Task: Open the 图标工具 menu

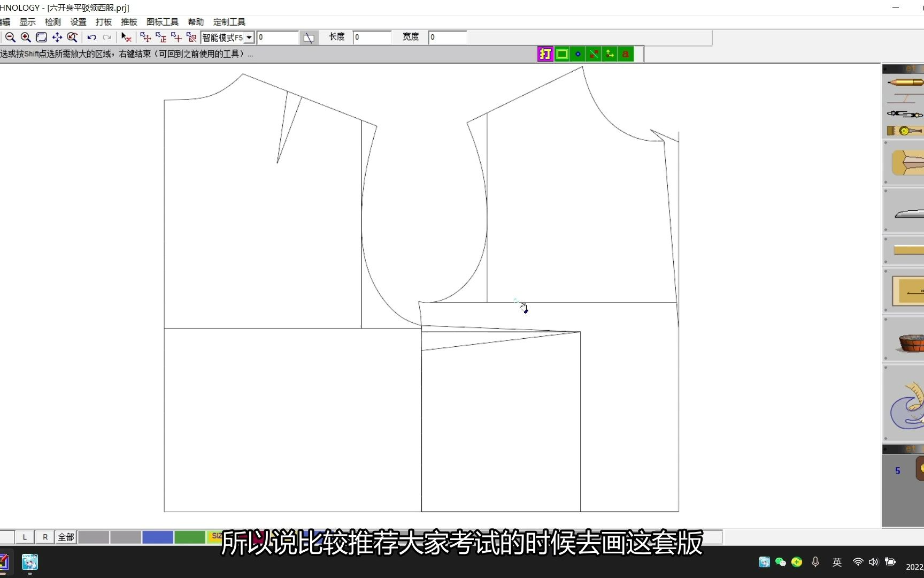Action: [x=163, y=22]
